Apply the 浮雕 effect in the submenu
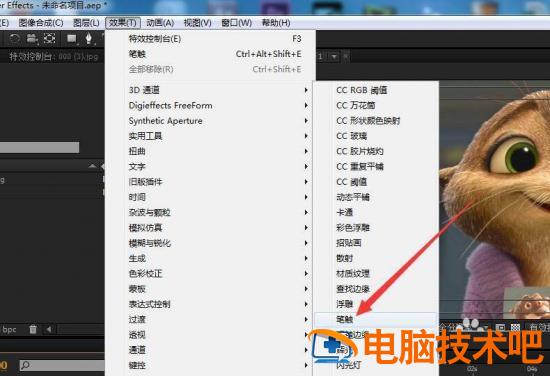The height and width of the screenshot is (376, 550). pos(376,304)
